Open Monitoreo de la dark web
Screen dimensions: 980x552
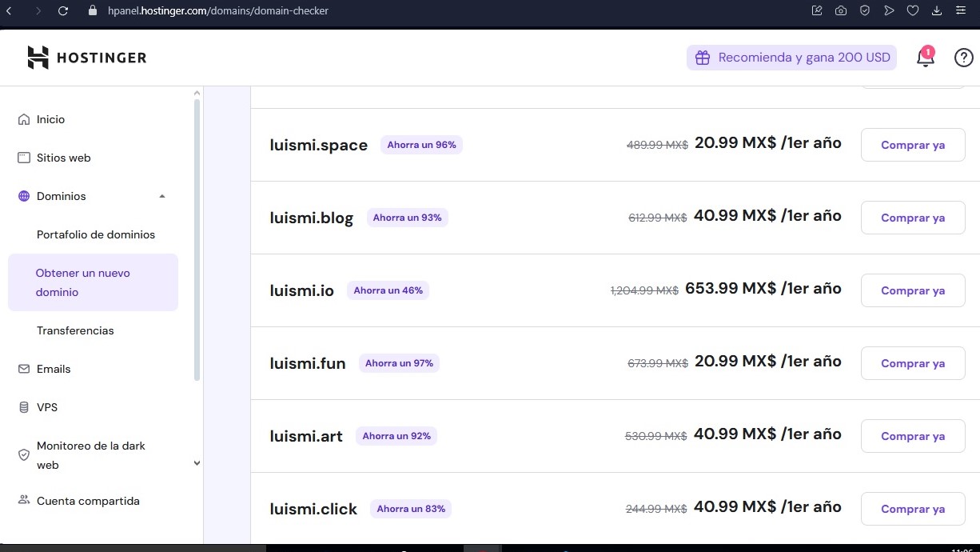91,455
